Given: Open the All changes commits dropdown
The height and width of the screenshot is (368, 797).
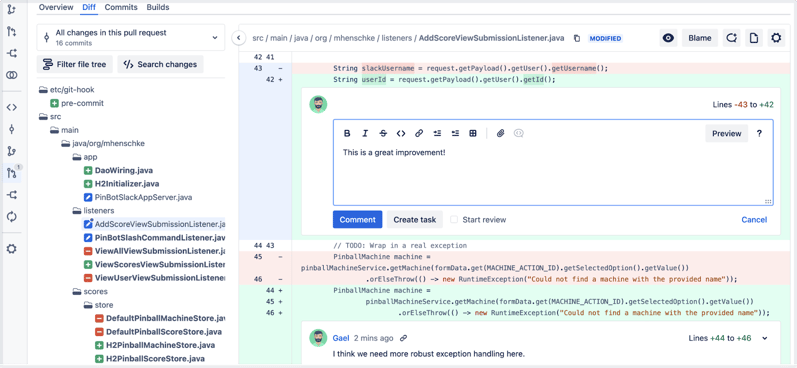Looking at the screenshot, I should [x=131, y=37].
